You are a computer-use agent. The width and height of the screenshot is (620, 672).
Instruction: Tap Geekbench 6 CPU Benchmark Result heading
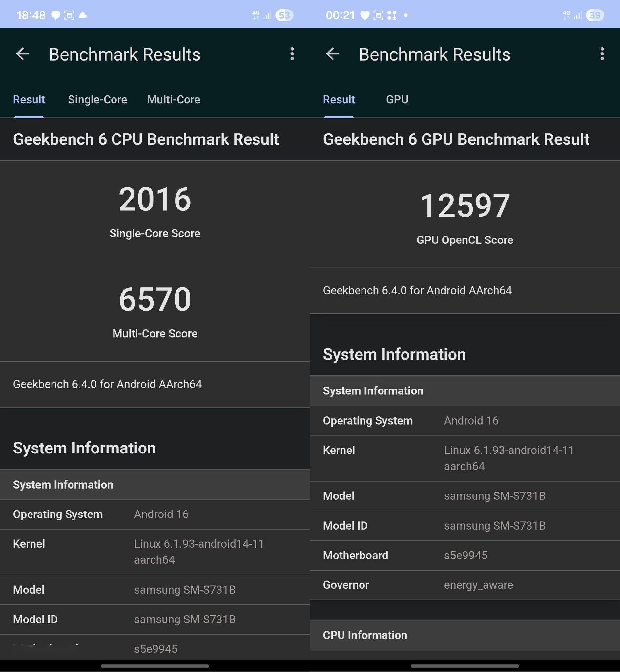(146, 139)
